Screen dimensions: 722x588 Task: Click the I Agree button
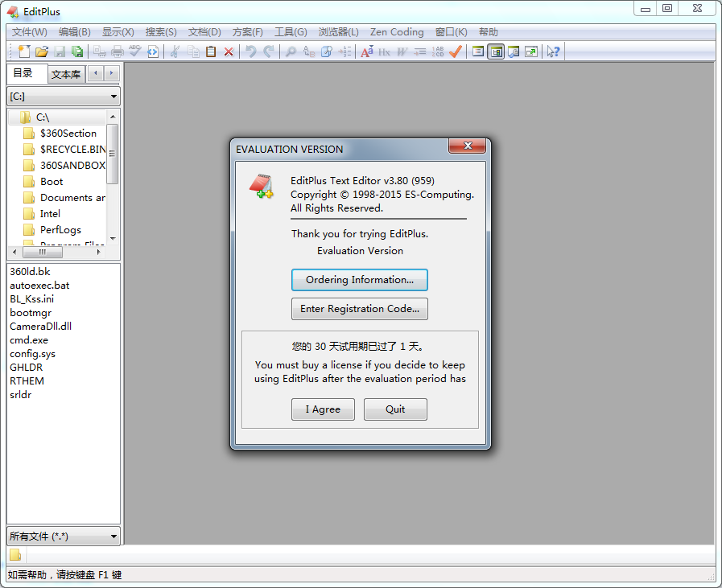pyautogui.click(x=323, y=409)
